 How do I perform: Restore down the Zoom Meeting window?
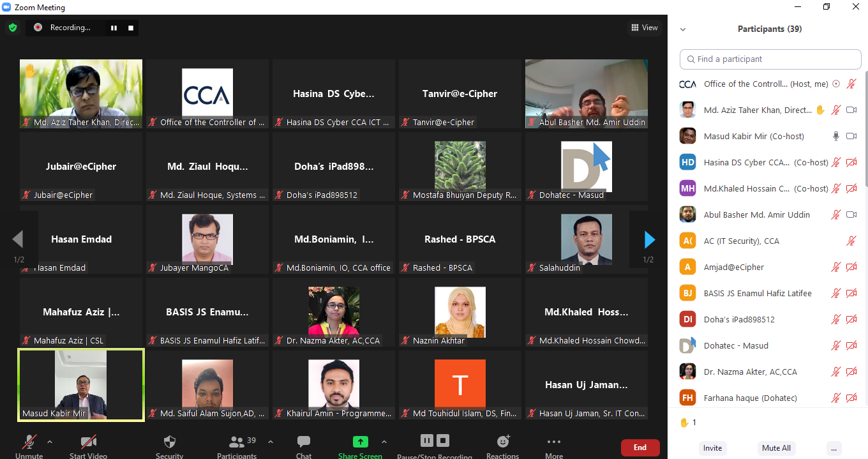click(827, 7)
